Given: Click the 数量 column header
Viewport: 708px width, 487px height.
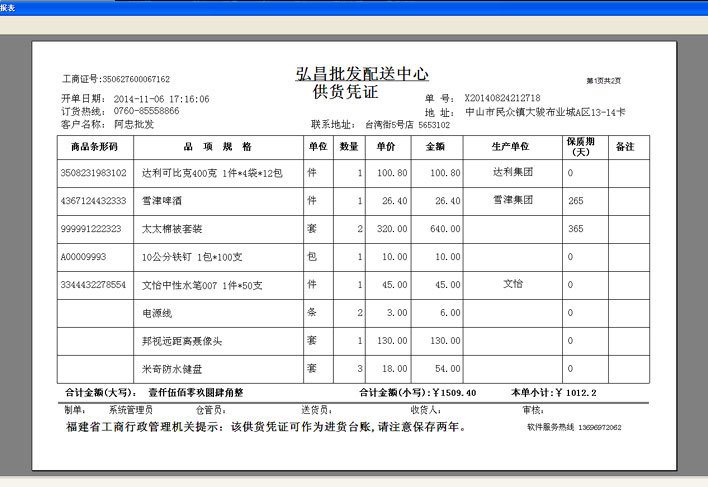Looking at the screenshot, I should point(349,147).
